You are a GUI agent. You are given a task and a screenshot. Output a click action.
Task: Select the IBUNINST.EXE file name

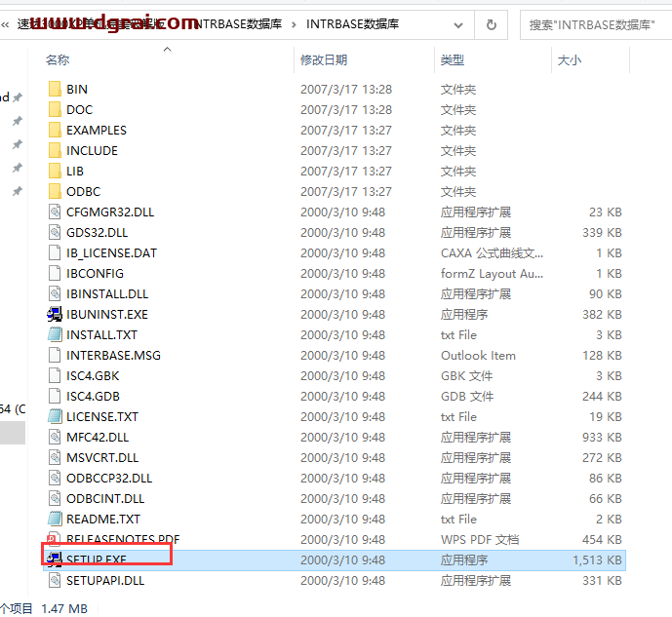click(x=107, y=314)
